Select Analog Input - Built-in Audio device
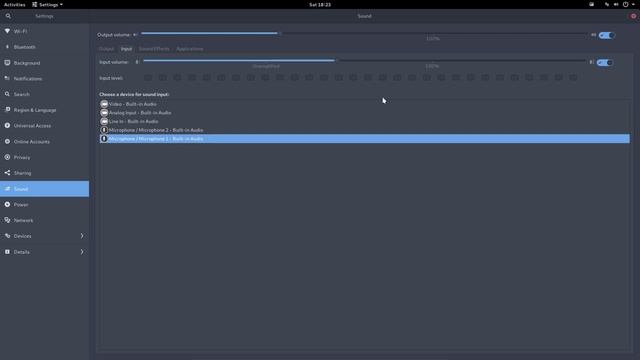Image resolution: width=640 pixels, height=360 pixels. pyautogui.click(x=364, y=113)
